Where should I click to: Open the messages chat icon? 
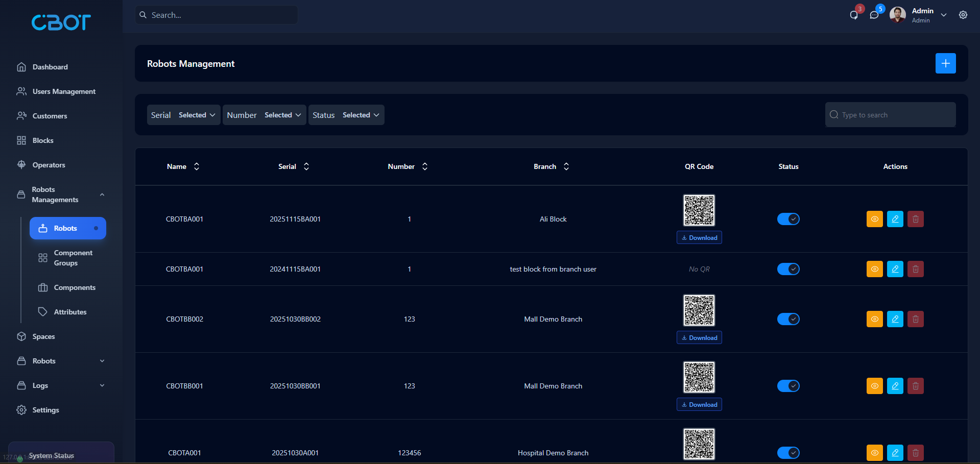874,15
